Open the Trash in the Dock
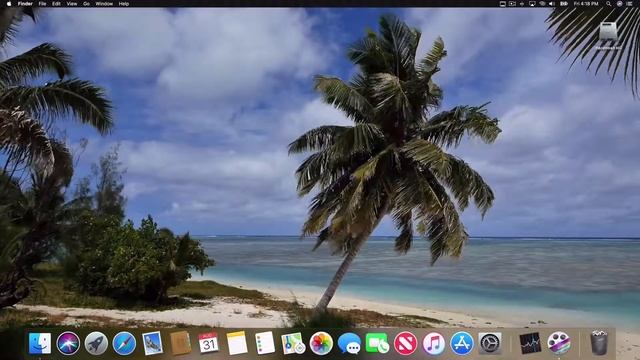The height and width of the screenshot is (360, 640). (599, 343)
